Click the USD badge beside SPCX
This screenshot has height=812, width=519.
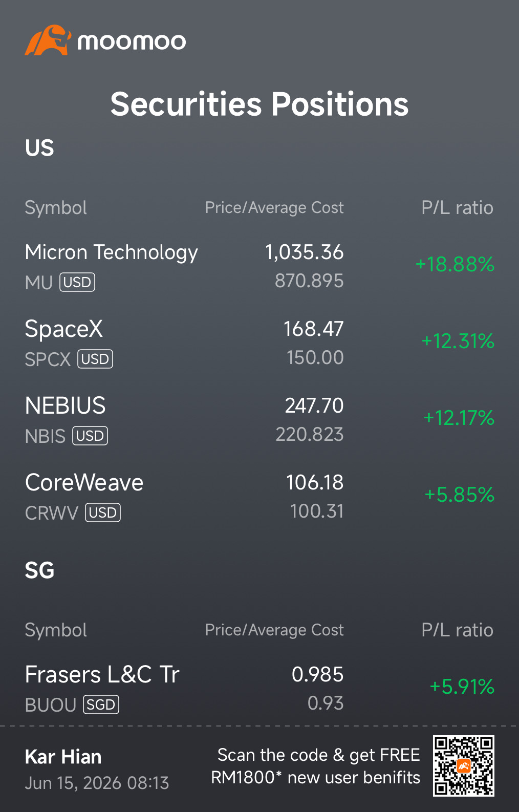point(95,359)
